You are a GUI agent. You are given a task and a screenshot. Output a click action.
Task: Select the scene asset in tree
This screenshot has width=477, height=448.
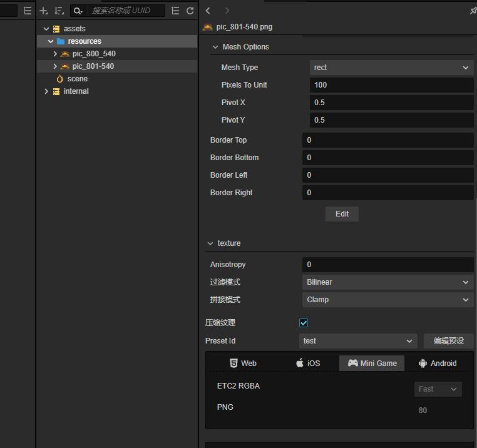(x=117, y=79)
